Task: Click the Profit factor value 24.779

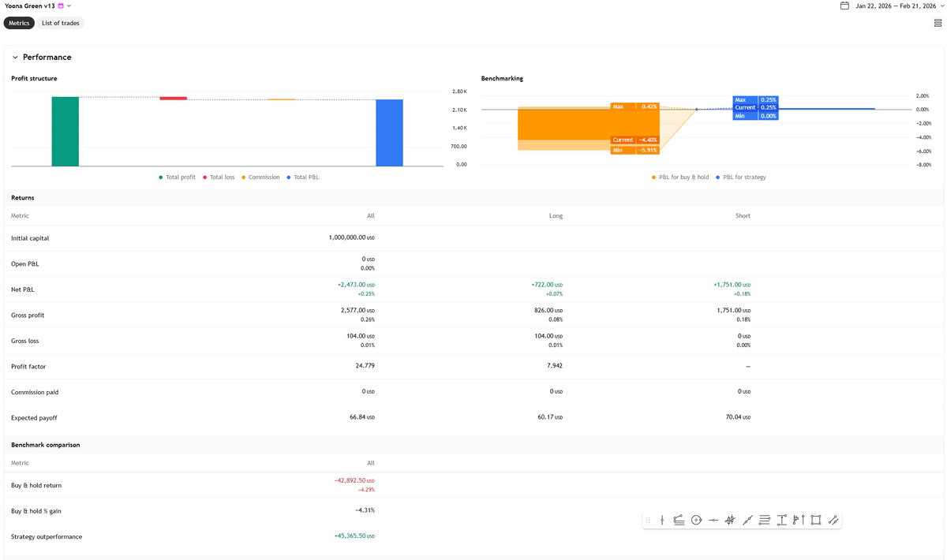Action: 365,365
